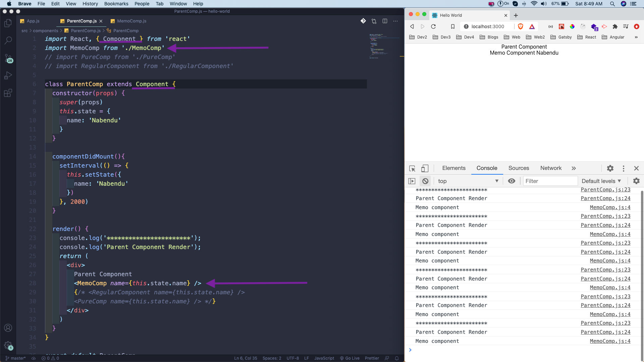This screenshot has width=644, height=362.
Task: Open Brave Shields lion icon
Action: tap(521, 26)
